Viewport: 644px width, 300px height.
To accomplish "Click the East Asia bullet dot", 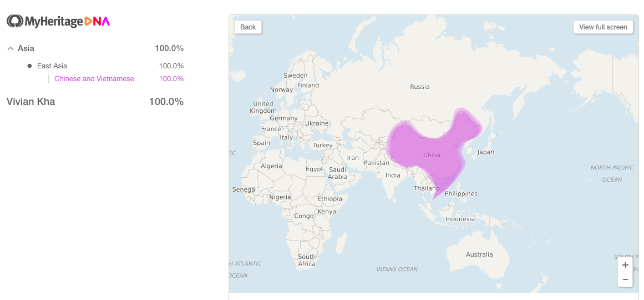I will [29, 66].
